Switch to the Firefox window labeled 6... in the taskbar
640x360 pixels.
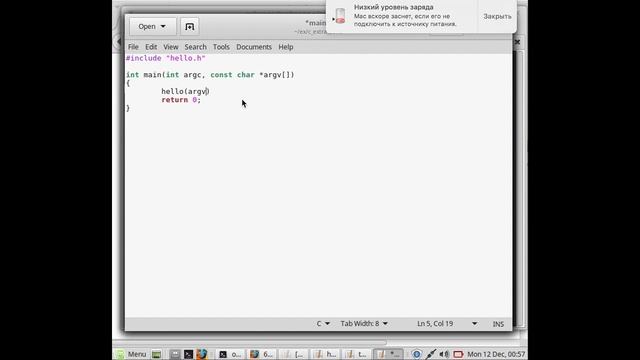click(x=261, y=354)
